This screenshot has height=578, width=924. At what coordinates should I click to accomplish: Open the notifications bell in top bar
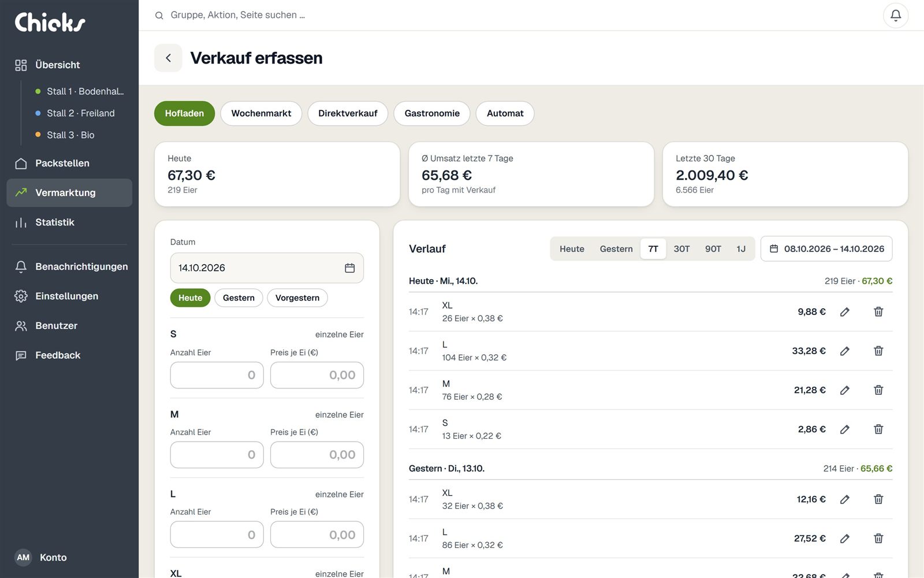[896, 16]
